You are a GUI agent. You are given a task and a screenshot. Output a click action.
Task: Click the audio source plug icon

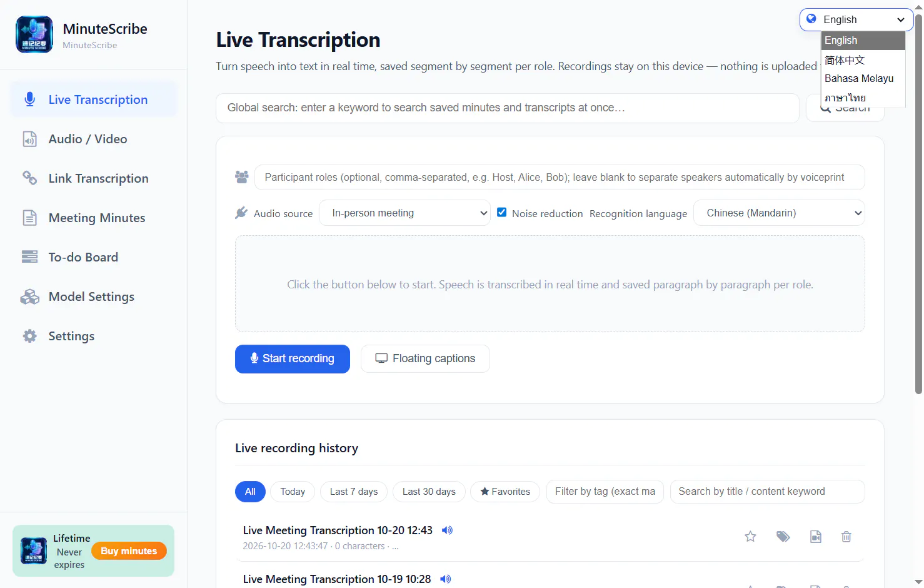(x=241, y=213)
